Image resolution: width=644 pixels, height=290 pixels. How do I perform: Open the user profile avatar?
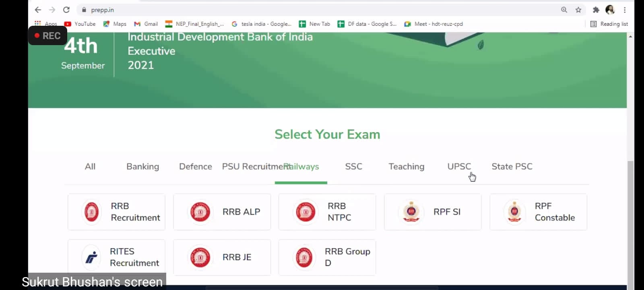(x=610, y=10)
